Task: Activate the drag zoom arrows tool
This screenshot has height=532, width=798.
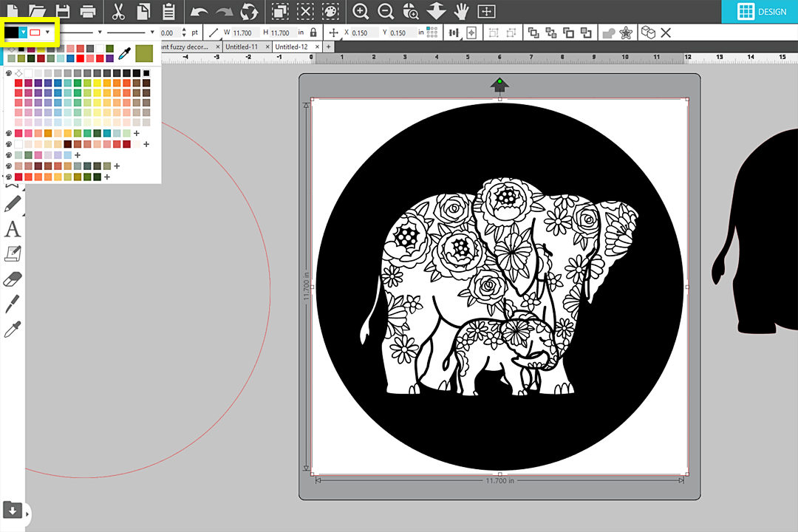Action: [x=436, y=10]
